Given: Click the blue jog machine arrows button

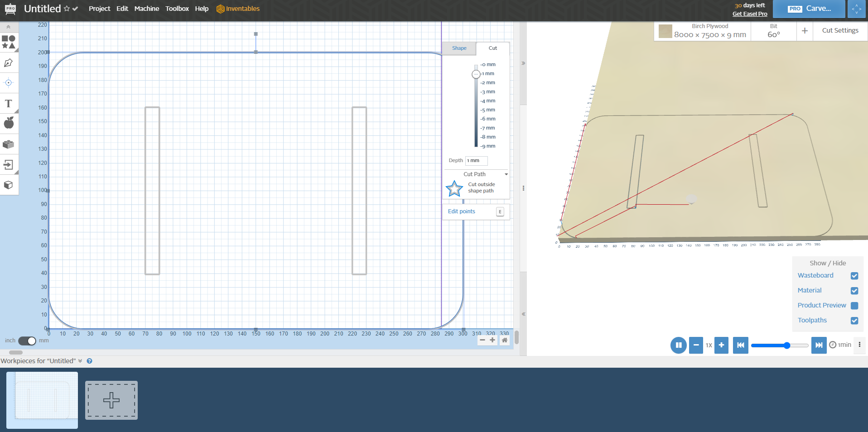Looking at the screenshot, I should coord(856,9).
